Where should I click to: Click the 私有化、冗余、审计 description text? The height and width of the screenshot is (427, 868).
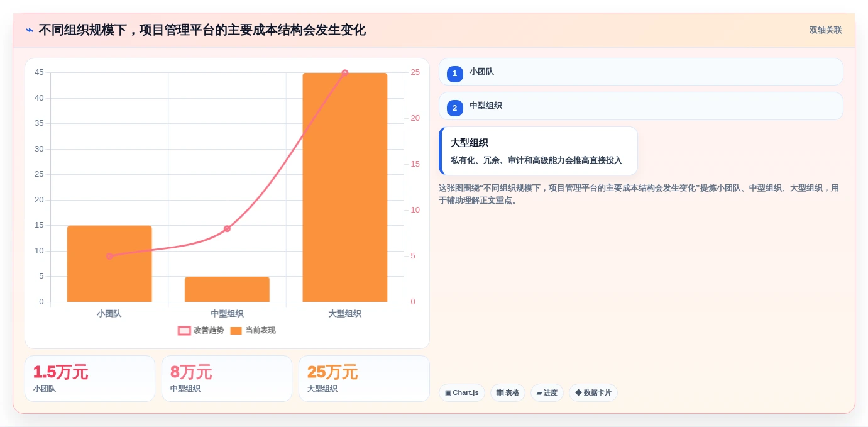coord(536,160)
